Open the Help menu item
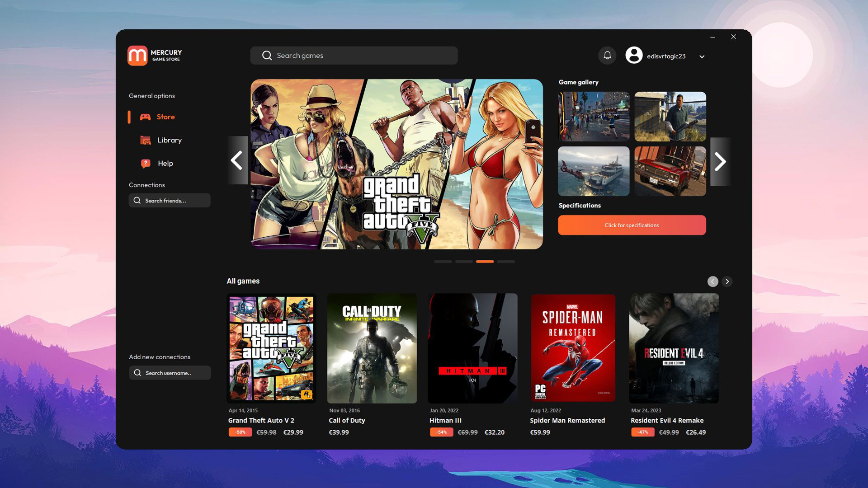868x488 pixels. 165,164
